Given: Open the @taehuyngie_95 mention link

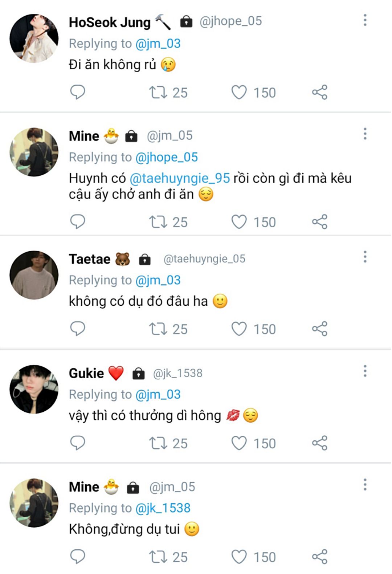Looking at the screenshot, I should click(180, 178).
